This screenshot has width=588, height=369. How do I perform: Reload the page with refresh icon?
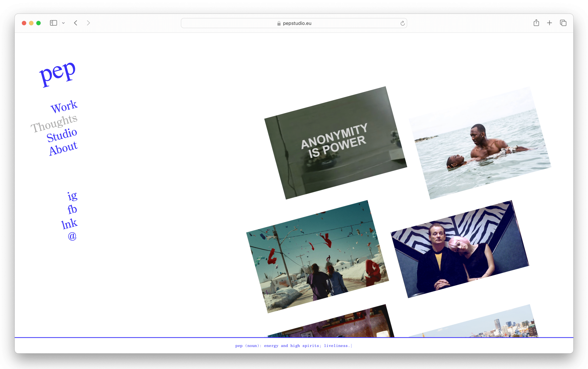(402, 23)
